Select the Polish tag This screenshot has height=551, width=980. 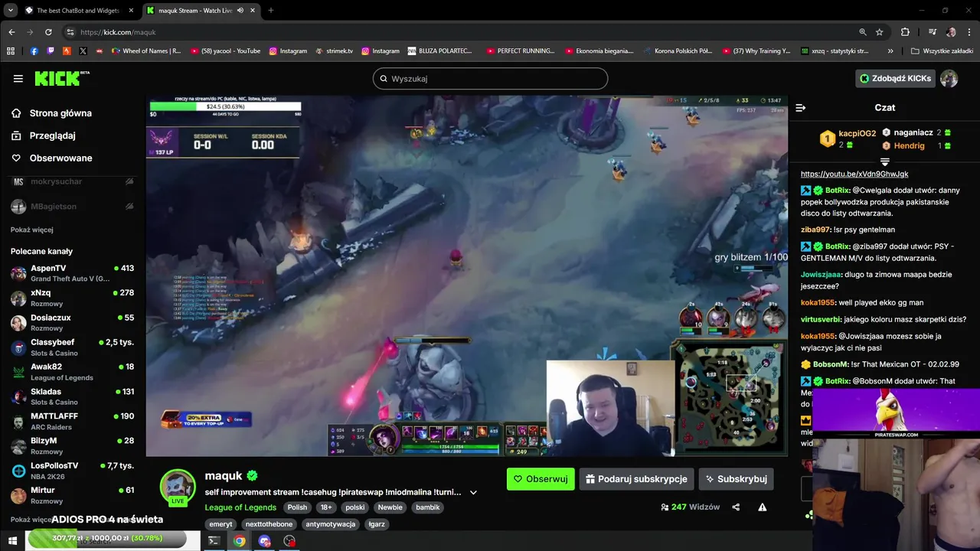click(297, 507)
